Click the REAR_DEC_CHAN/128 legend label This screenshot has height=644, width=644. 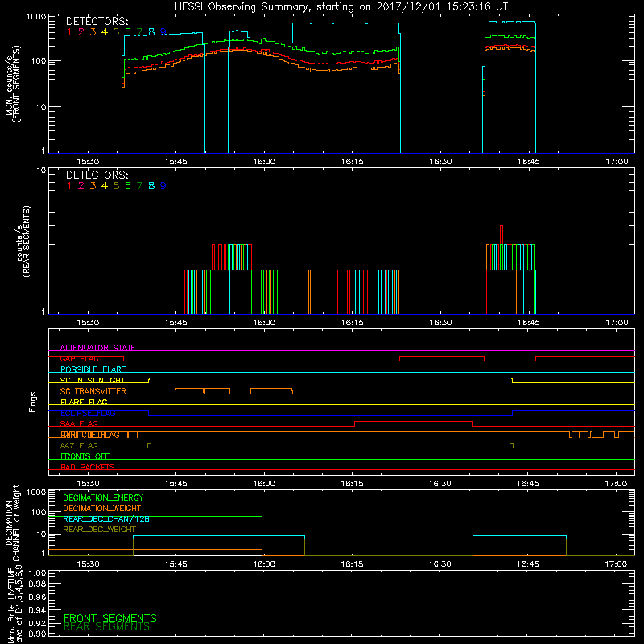point(106,519)
